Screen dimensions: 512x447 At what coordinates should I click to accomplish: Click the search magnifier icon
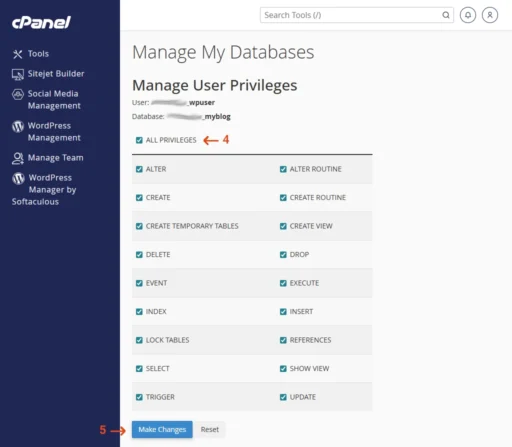pos(446,15)
